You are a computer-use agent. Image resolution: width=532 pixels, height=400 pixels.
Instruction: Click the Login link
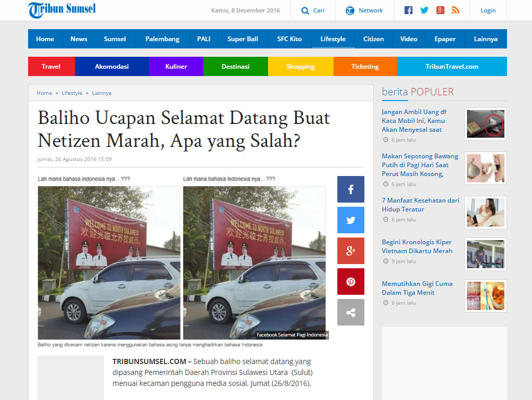[488, 10]
